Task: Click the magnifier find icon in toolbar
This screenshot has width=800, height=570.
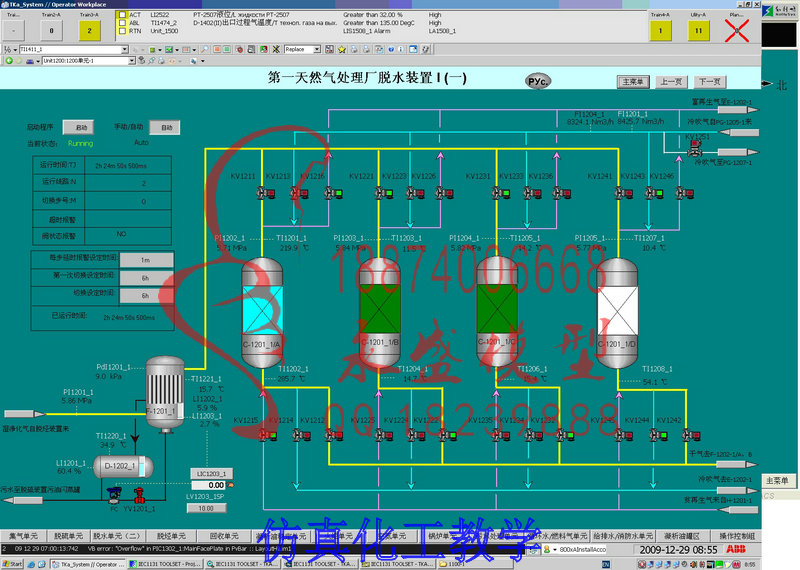Action: point(204,49)
